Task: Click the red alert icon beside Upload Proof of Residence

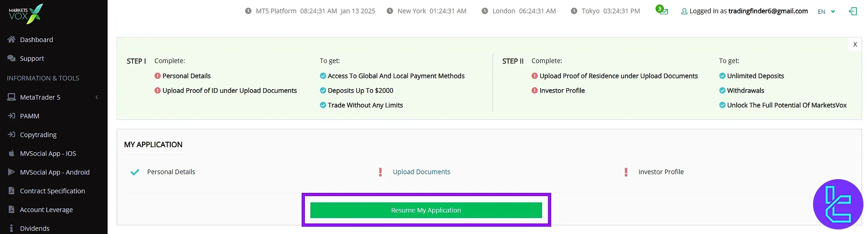Action: [x=535, y=76]
